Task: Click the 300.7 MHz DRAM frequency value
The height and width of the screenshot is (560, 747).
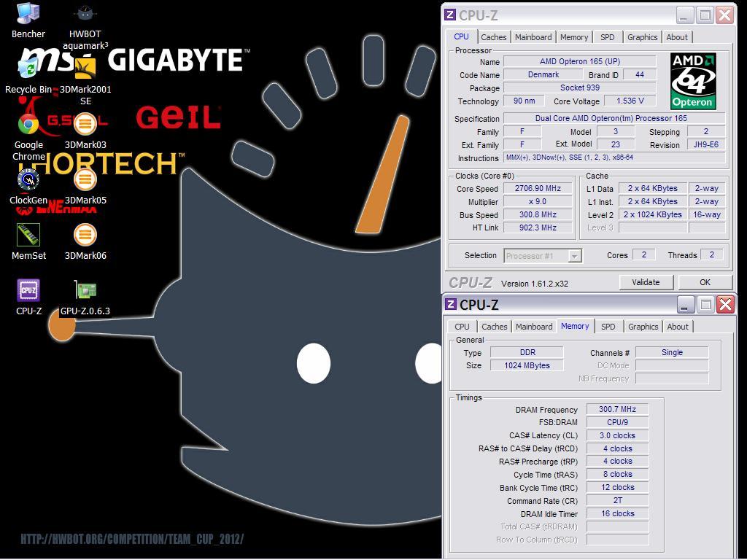Action: [617, 409]
